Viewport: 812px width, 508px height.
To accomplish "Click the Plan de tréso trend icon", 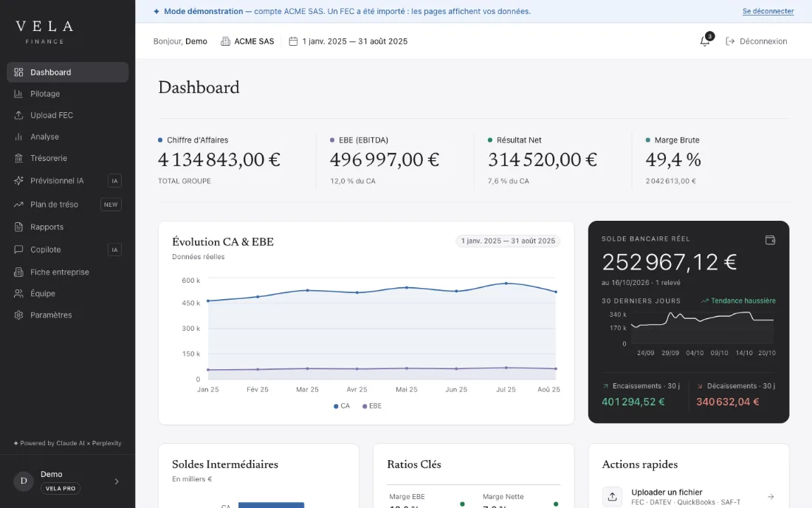I will coord(18,205).
